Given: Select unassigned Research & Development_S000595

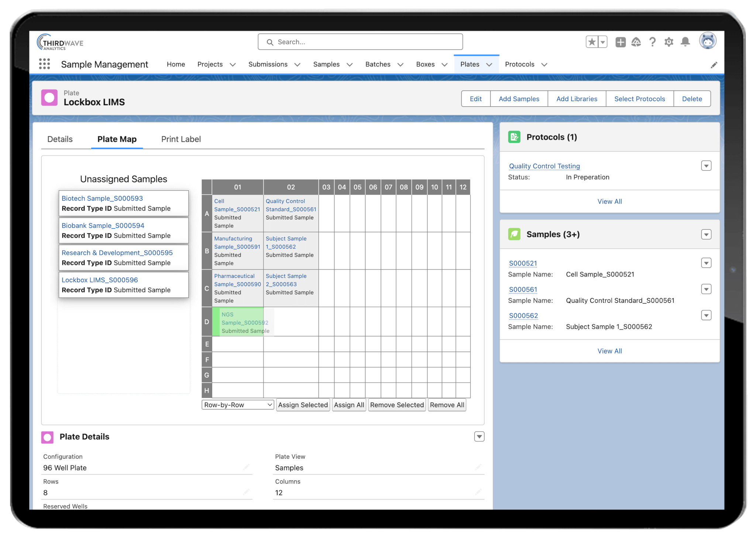Looking at the screenshot, I should (124, 258).
